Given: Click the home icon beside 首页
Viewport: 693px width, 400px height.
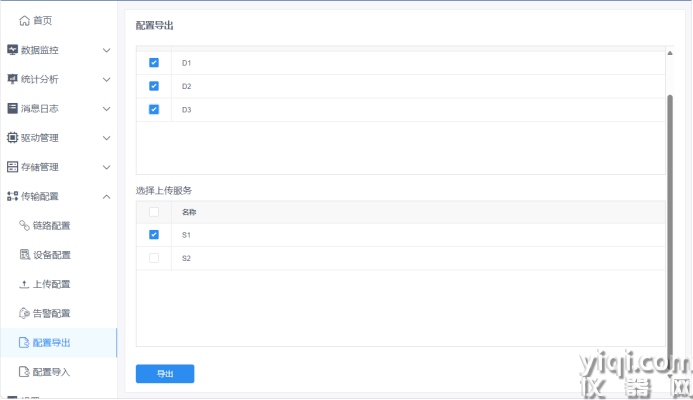Looking at the screenshot, I should point(24,21).
